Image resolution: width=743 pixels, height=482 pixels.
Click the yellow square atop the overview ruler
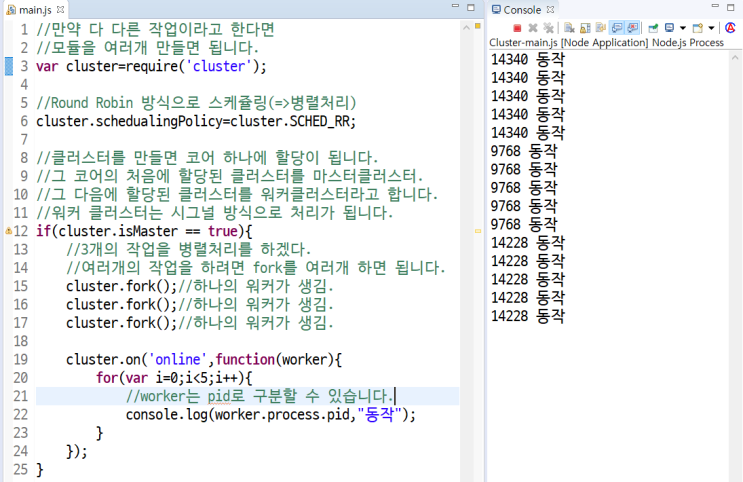click(x=478, y=26)
